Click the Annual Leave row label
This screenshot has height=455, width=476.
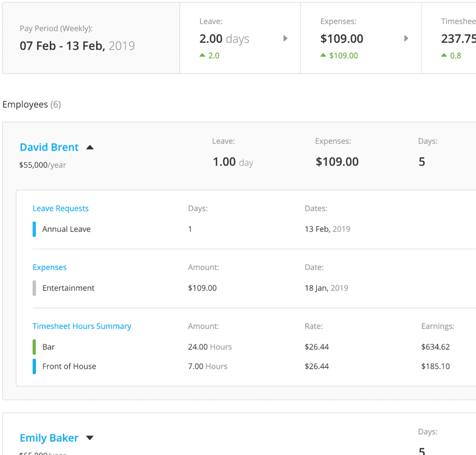point(67,229)
